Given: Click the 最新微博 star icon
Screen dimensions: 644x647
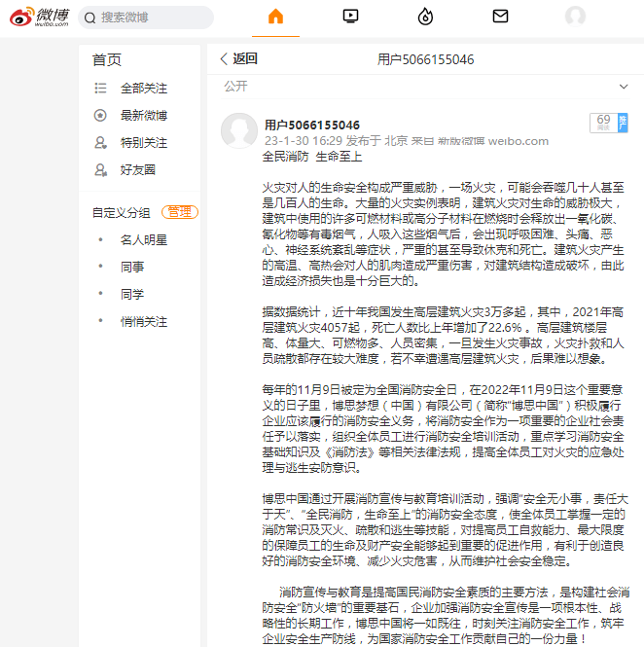Looking at the screenshot, I should pos(100,116).
